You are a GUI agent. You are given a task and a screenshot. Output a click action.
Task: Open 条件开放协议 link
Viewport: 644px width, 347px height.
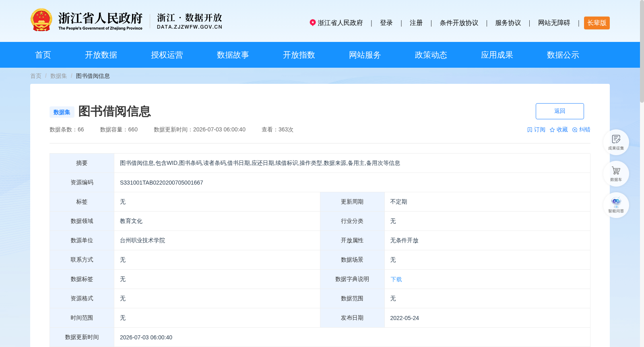coord(459,23)
